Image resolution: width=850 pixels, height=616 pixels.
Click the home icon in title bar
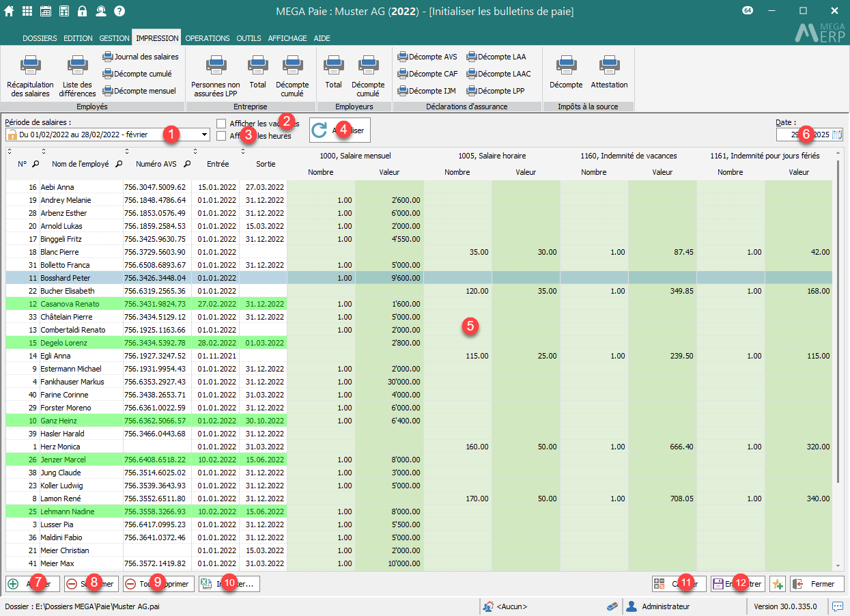click(x=10, y=11)
